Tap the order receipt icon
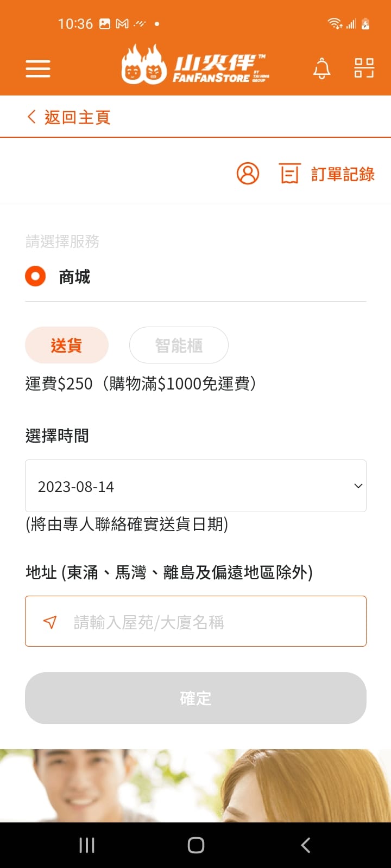 tap(289, 174)
